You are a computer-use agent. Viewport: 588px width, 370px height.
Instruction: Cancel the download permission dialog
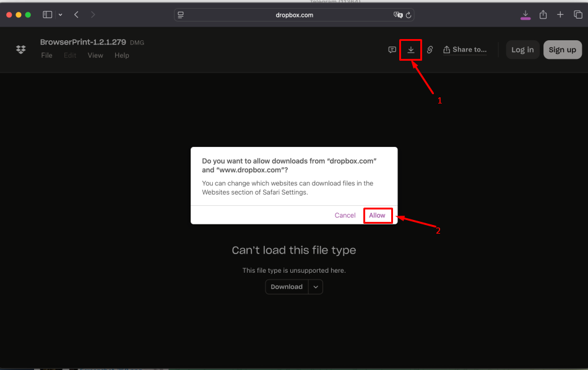click(x=345, y=215)
